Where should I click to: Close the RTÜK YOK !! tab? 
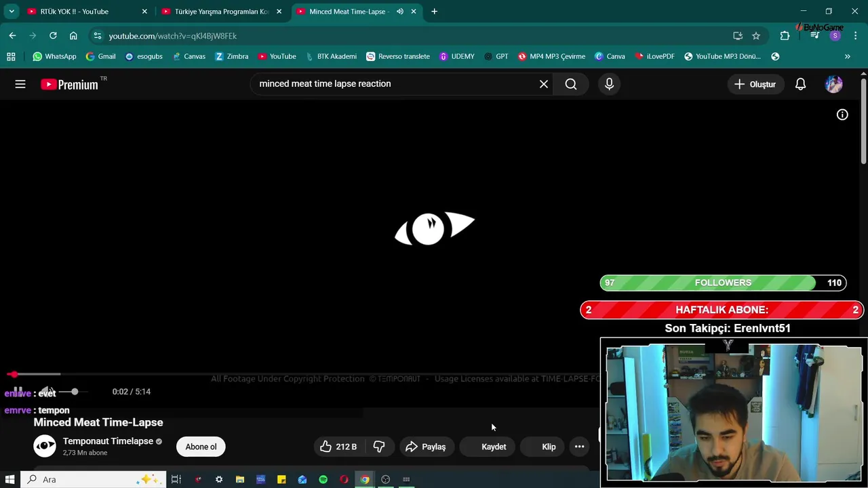144,12
